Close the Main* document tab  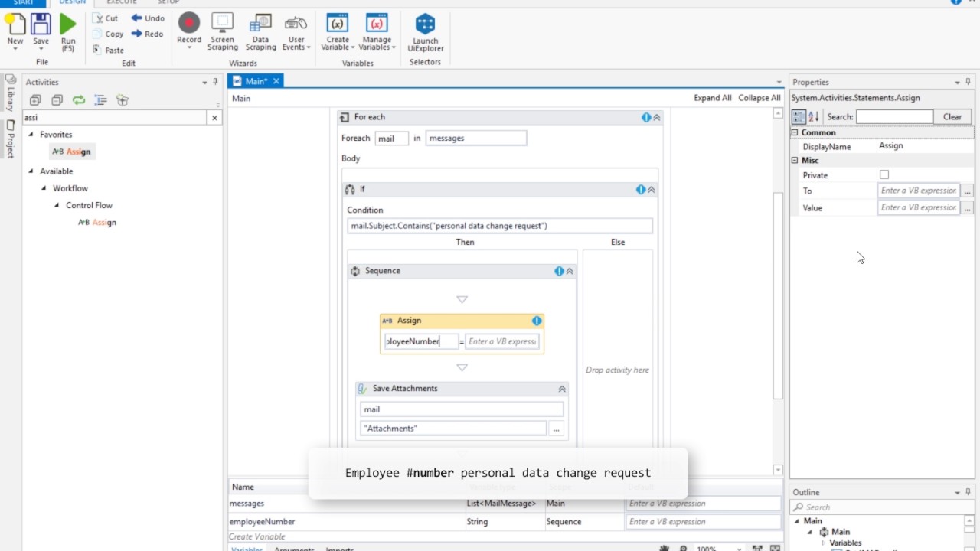click(x=276, y=81)
